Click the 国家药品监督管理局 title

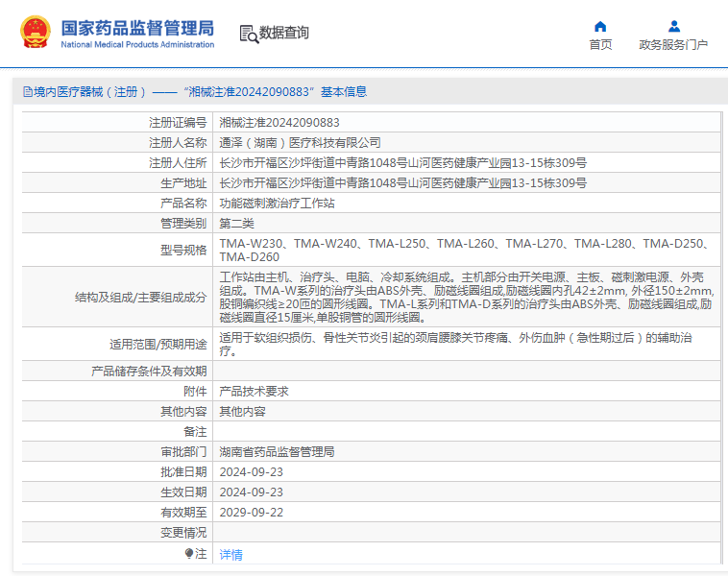coord(137,28)
